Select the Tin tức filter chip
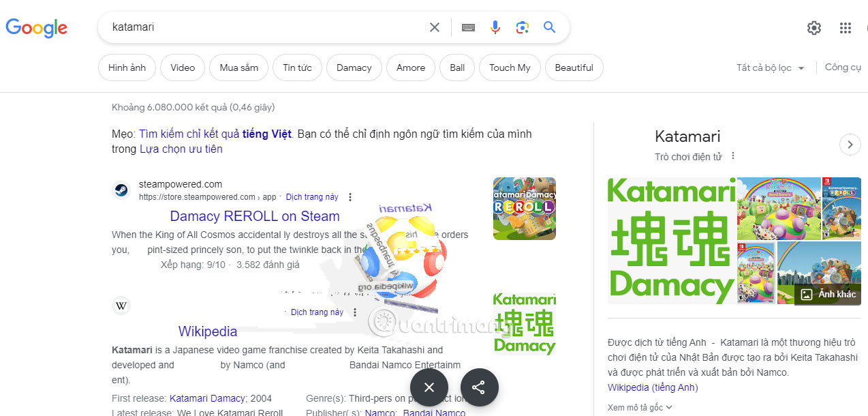This screenshot has height=416, width=868. (x=298, y=68)
